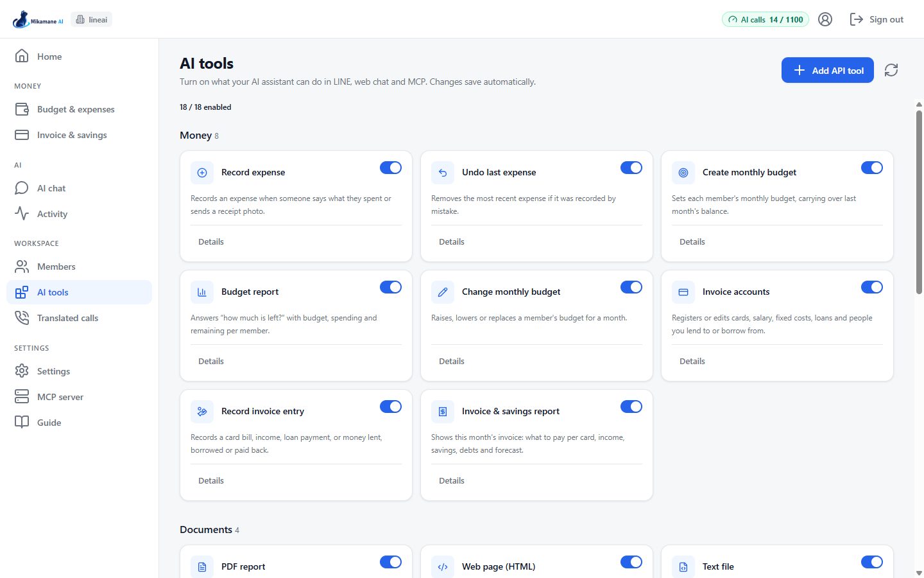Screen dimensions: 924x578
Task: Show Details for Budget report
Action: [211, 362]
